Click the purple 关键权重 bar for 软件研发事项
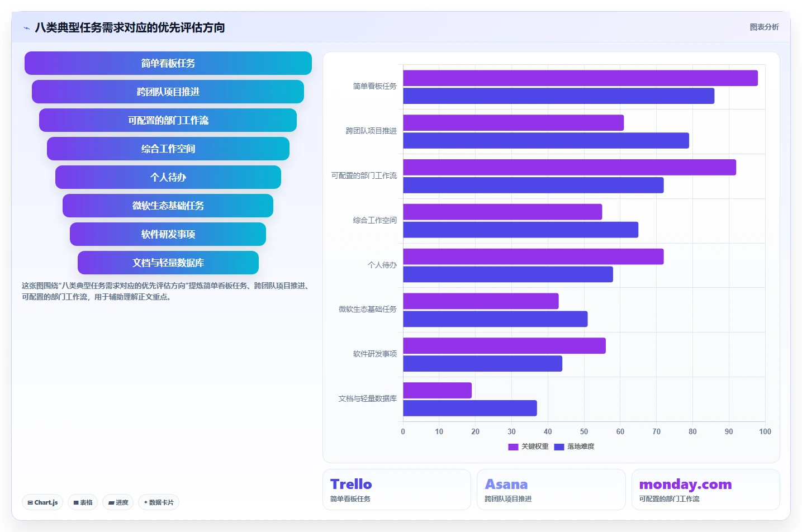The height and width of the screenshot is (532, 802). 504,346
